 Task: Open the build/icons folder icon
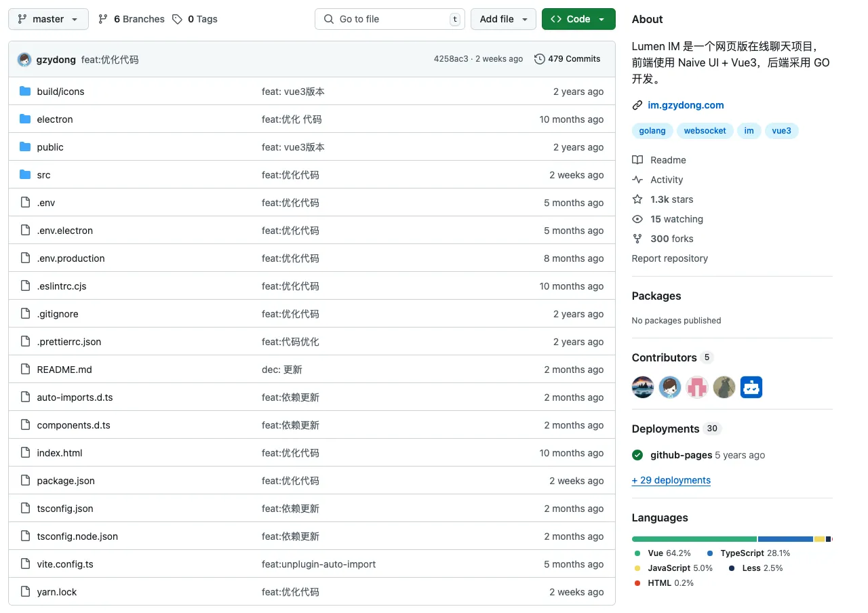pyautogui.click(x=25, y=92)
